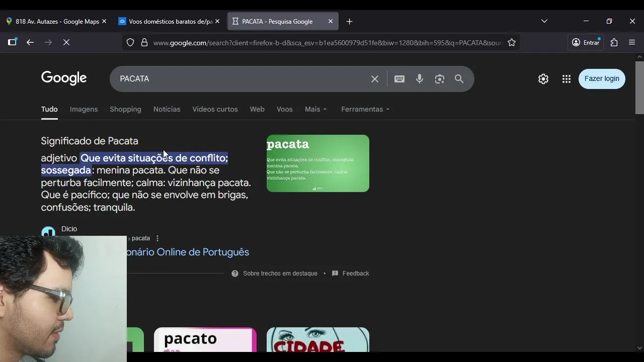Click the page vertical scrollbar thumb

[639, 87]
